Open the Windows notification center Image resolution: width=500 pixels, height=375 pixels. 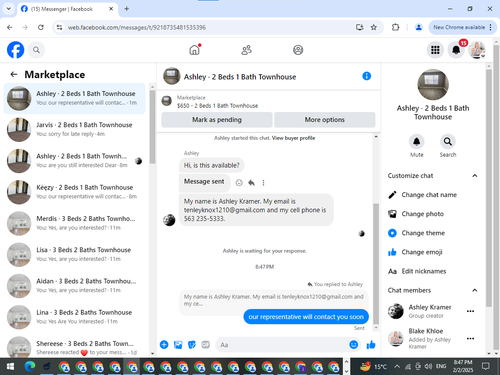486,367
